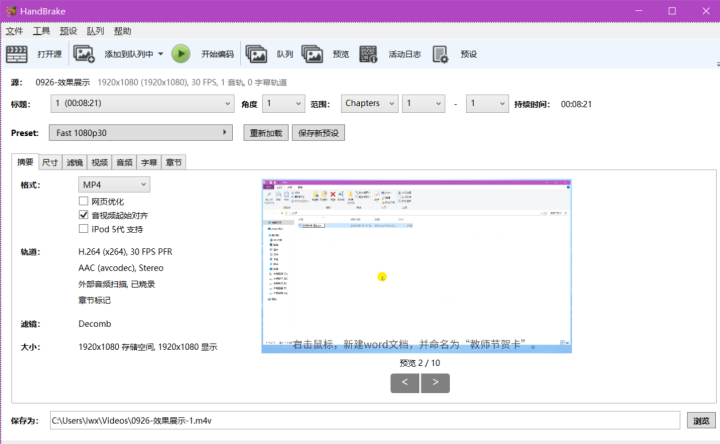Switch to the 视频 tab

tap(100, 162)
